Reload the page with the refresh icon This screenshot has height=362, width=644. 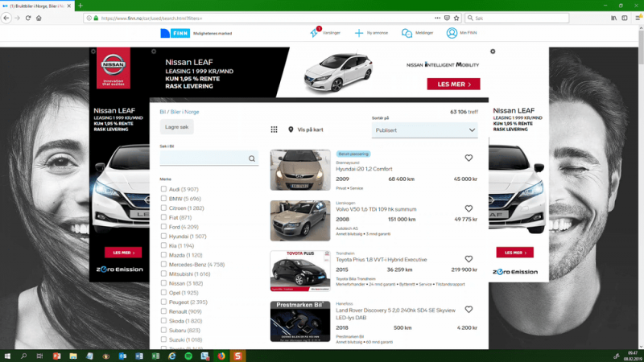tap(28, 18)
